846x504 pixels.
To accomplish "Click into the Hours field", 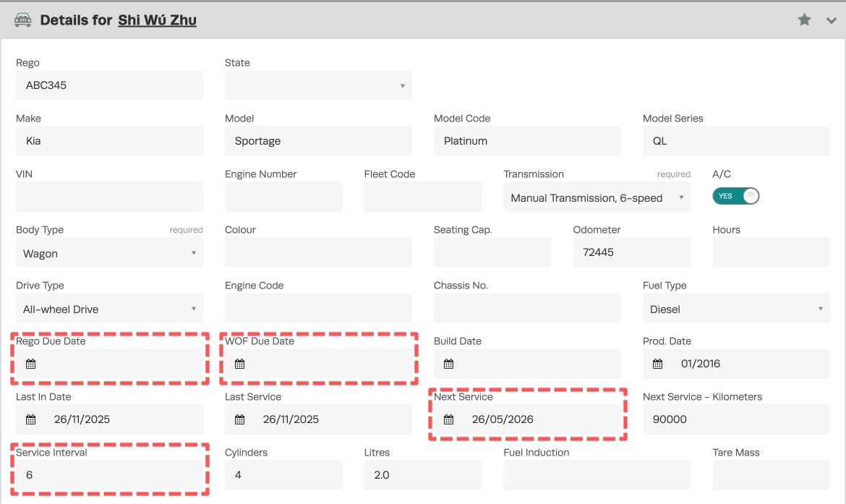I will point(771,252).
